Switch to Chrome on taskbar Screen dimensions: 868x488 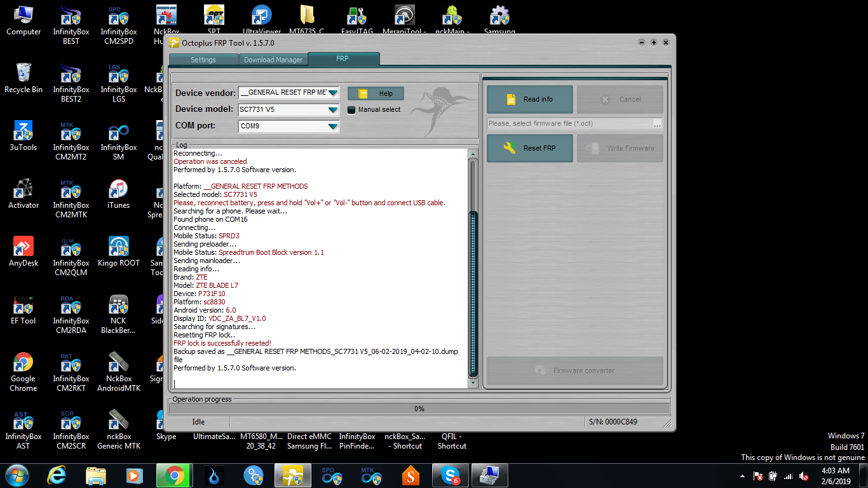175,475
